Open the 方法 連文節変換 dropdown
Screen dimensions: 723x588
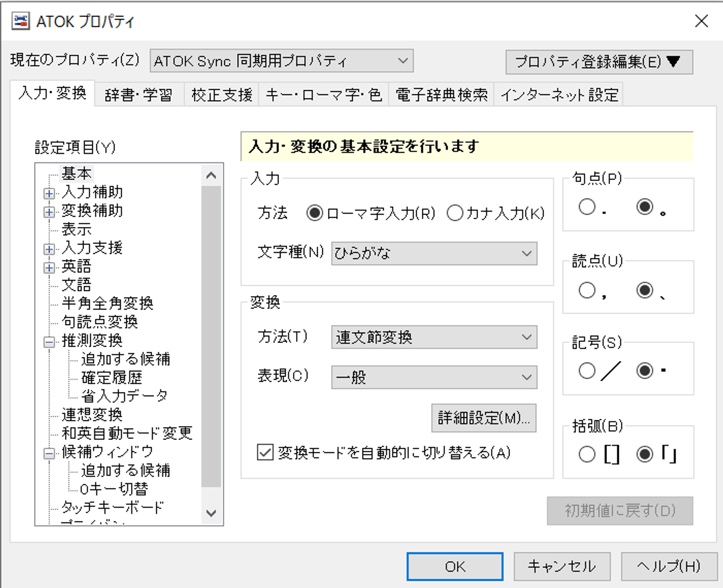(434, 337)
